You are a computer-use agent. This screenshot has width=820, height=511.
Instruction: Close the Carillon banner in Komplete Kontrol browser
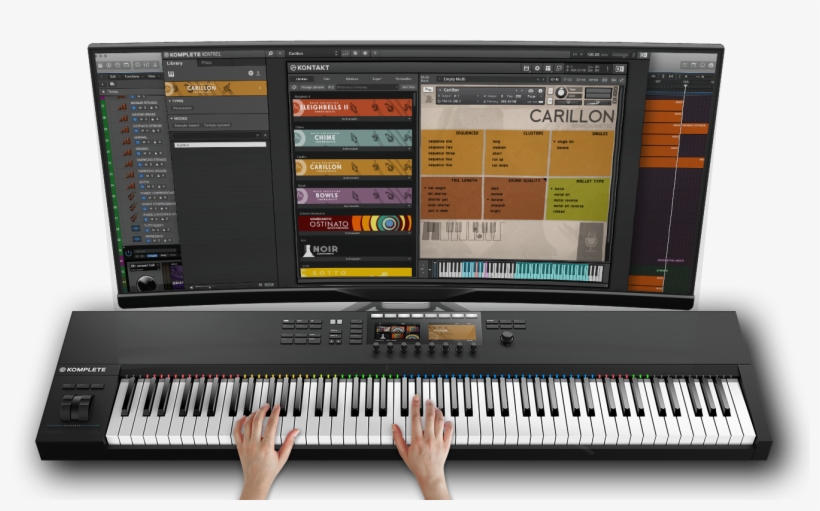[x=260, y=88]
